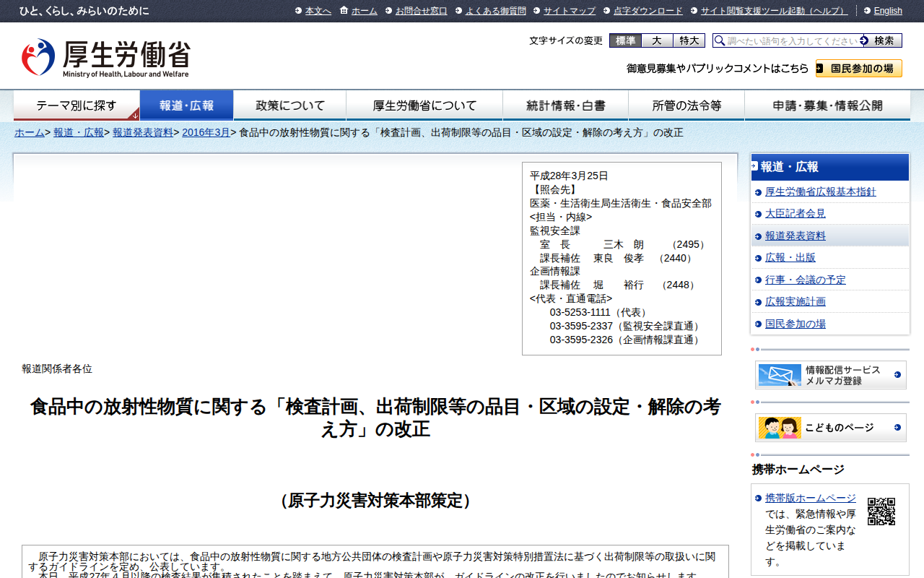This screenshot has height=578, width=924.
Task: Expand the テーマ別に探す menu
Action: click(x=76, y=105)
